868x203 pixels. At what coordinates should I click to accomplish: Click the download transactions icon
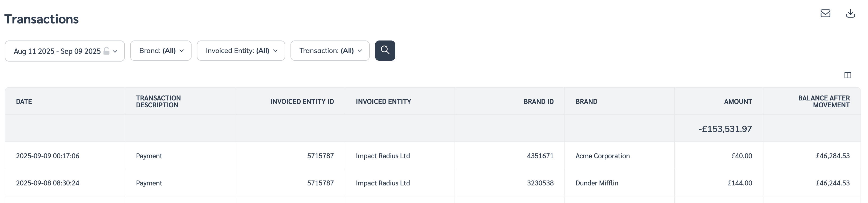point(850,14)
